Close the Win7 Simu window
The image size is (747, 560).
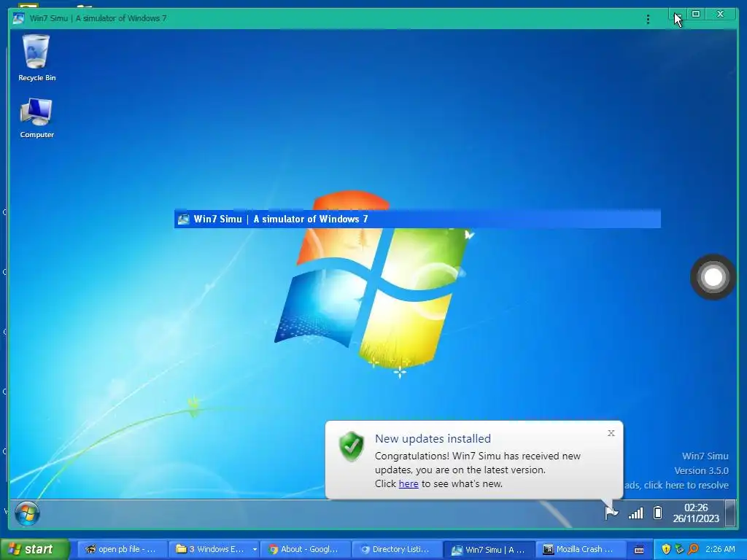[720, 15]
